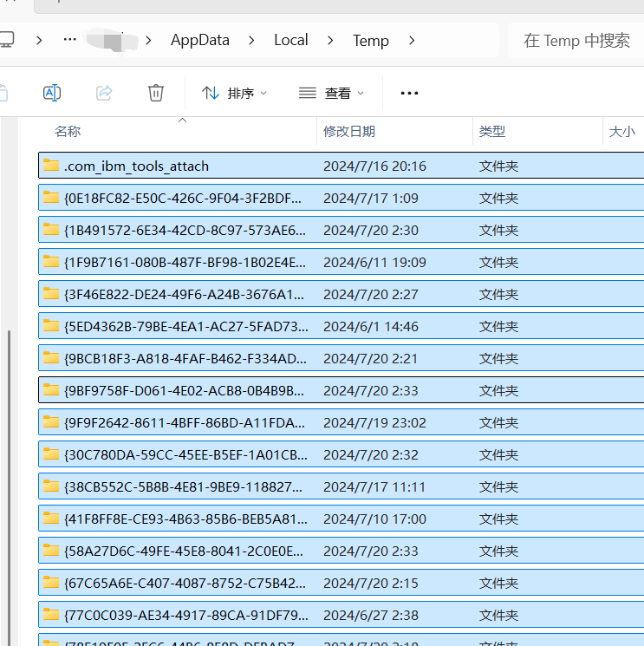
Task: Click folder icon of {38CB552C row
Action: (x=51, y=486)
